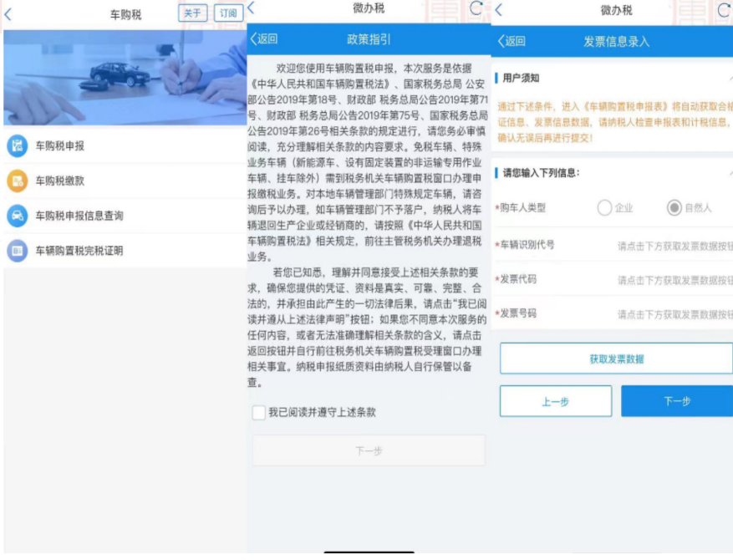Tap refresh icon on 政策指引 screen top bar
733x560 pixels.
476,9
